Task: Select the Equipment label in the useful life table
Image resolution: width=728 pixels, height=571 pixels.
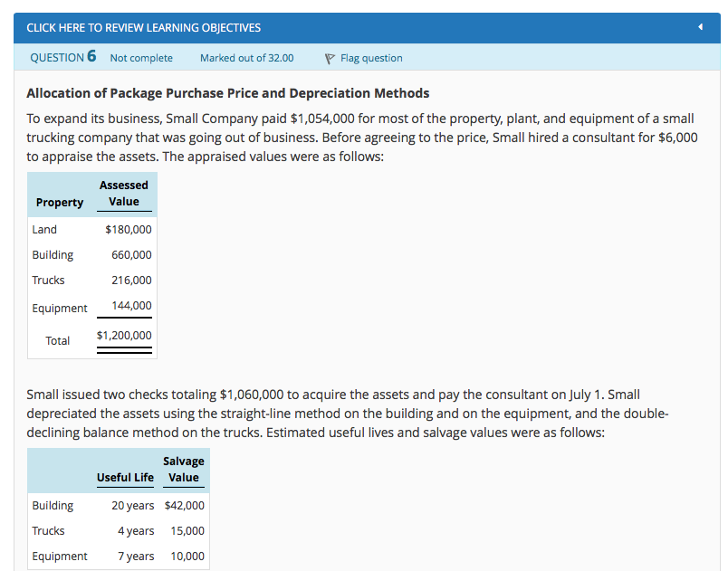Action: (x=60, y=557)
